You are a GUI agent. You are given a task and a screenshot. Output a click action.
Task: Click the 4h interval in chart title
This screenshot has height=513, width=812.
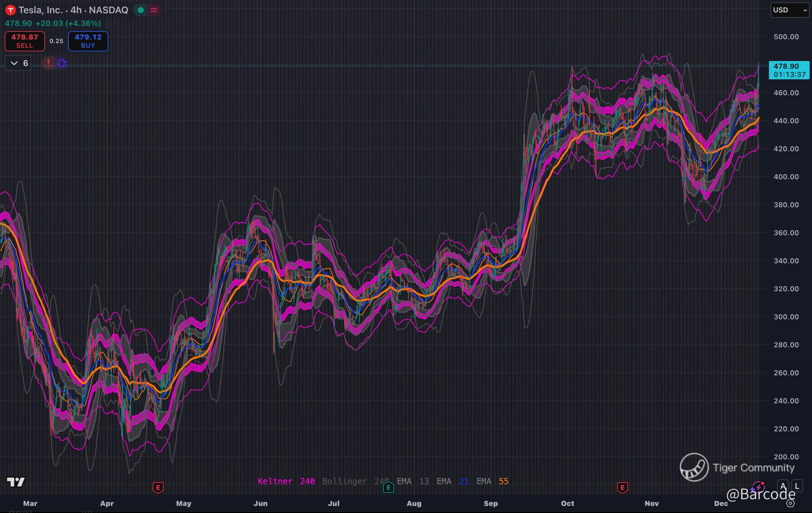(76, 10)
